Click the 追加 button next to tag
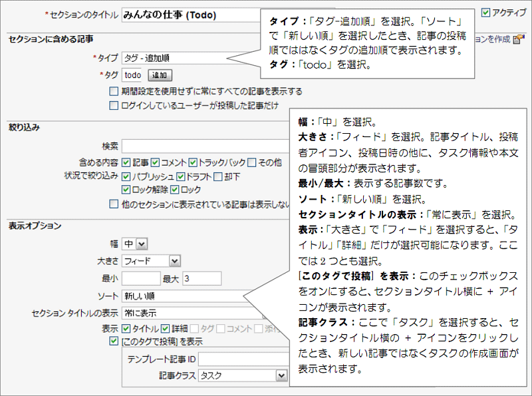Viewport: 532px width, 396px height. pos(160,75)
